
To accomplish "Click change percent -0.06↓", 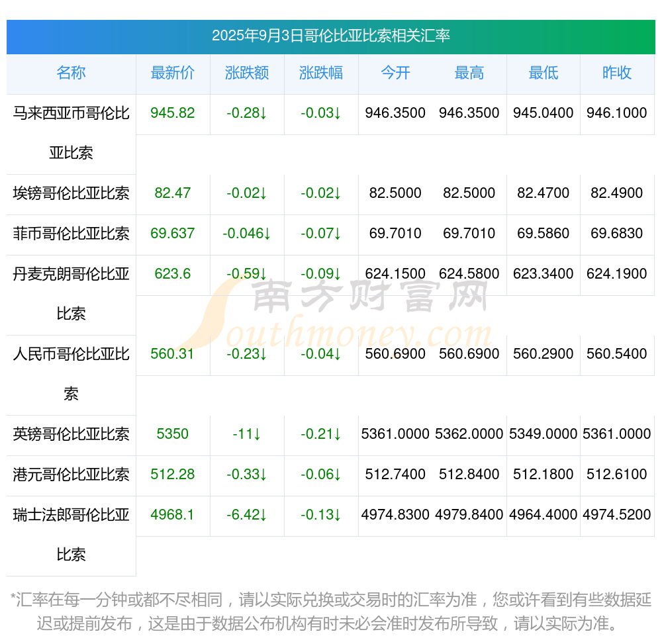I will (321, 475).
